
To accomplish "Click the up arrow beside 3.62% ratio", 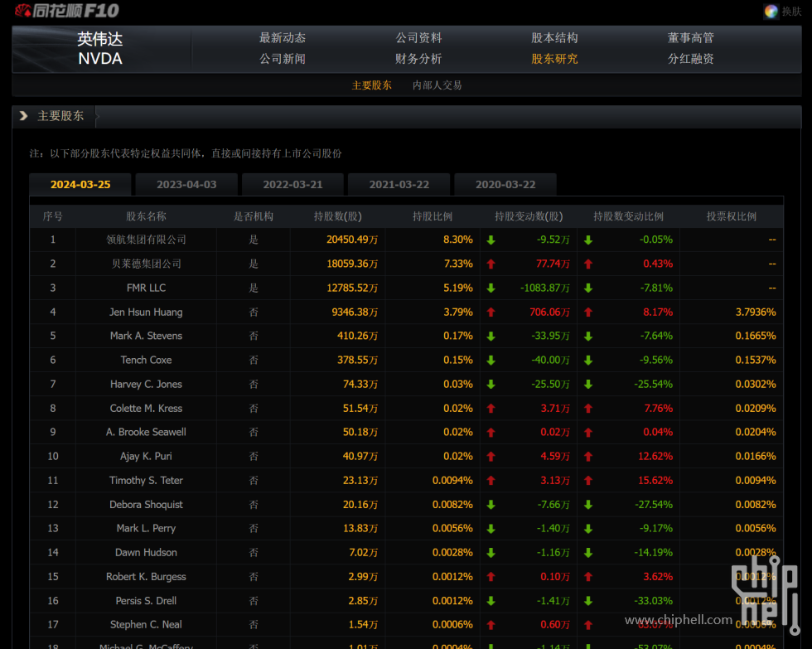I will (x=588, y=577).
